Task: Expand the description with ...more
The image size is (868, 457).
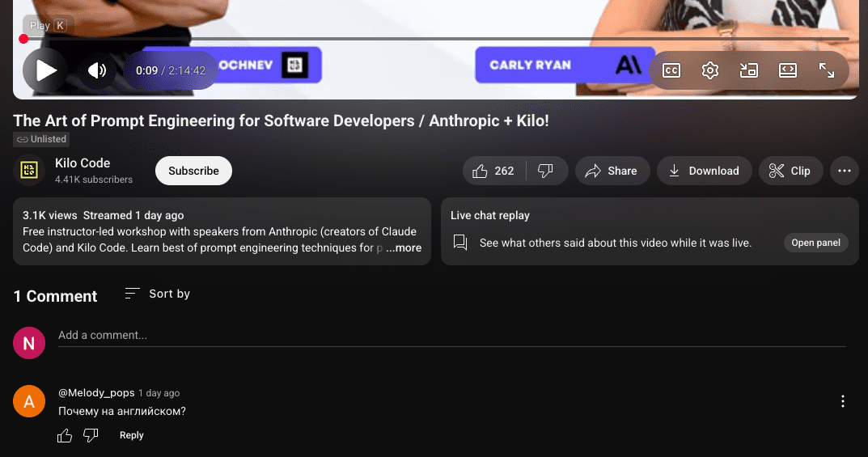Action: (x=404, y=248)
